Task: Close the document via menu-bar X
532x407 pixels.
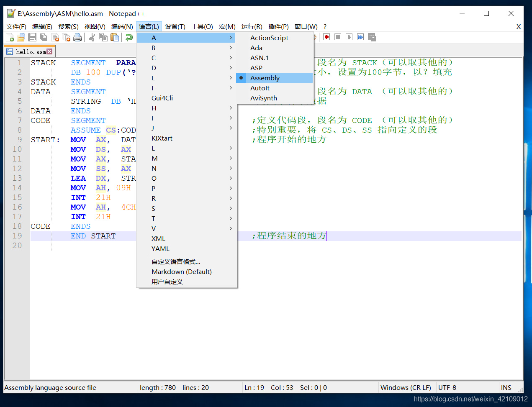Action: [519, 26]
